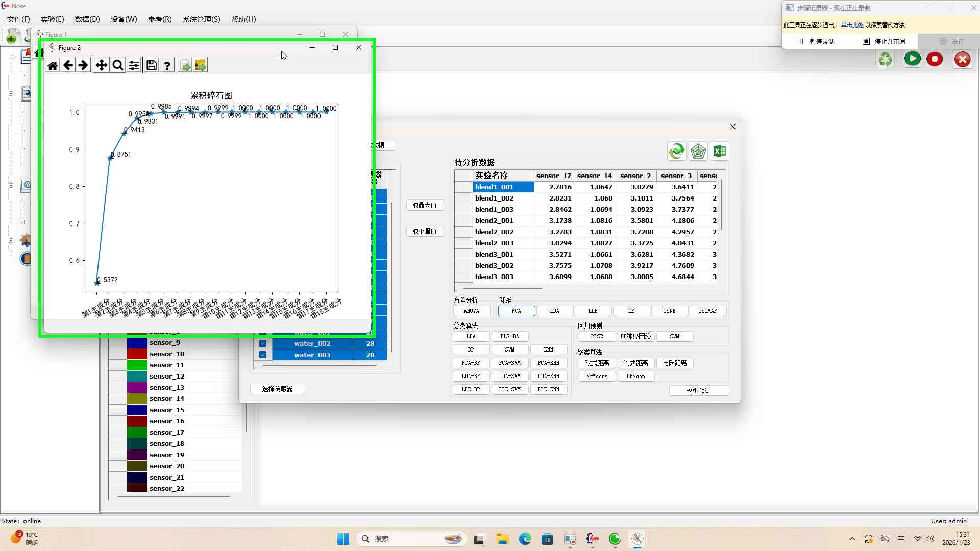Click the radar chart pentagon icon

point(698,151)
